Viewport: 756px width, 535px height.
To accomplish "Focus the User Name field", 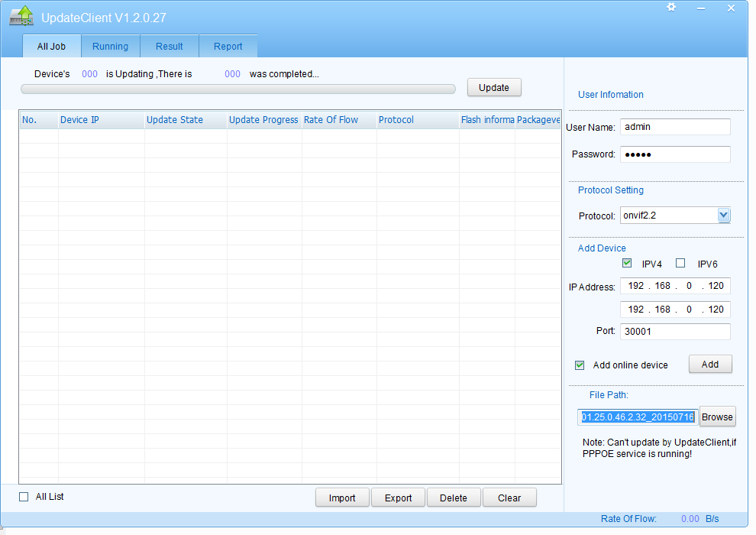I will [x=675, y=127].
